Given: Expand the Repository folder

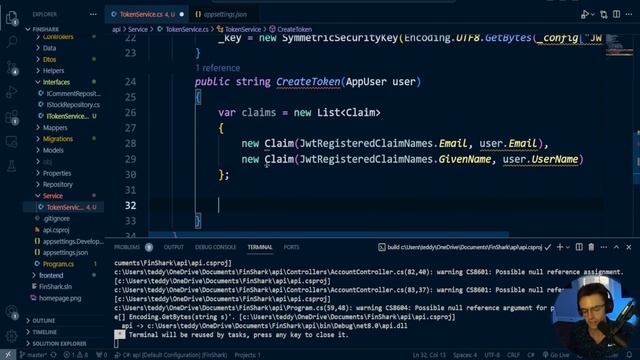Looking at the screenshot, I should pyautogui.click(x=58, y=184).
